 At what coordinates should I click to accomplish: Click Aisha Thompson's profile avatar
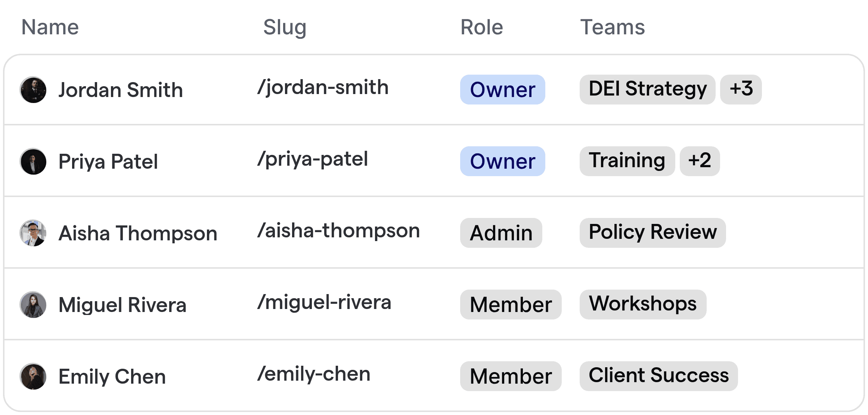(33, 233)
